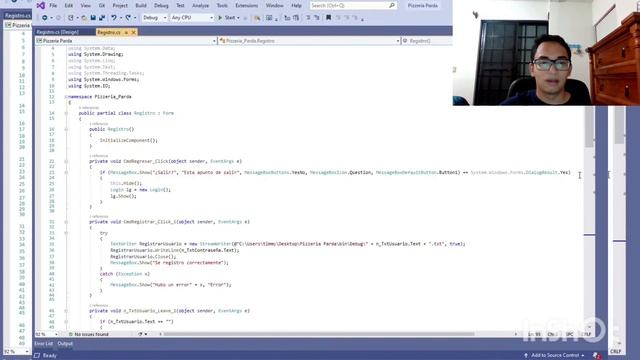640x360 pixels.
Task: Collapse the namespace Pizzeria_Parda block
Action: 66,97
